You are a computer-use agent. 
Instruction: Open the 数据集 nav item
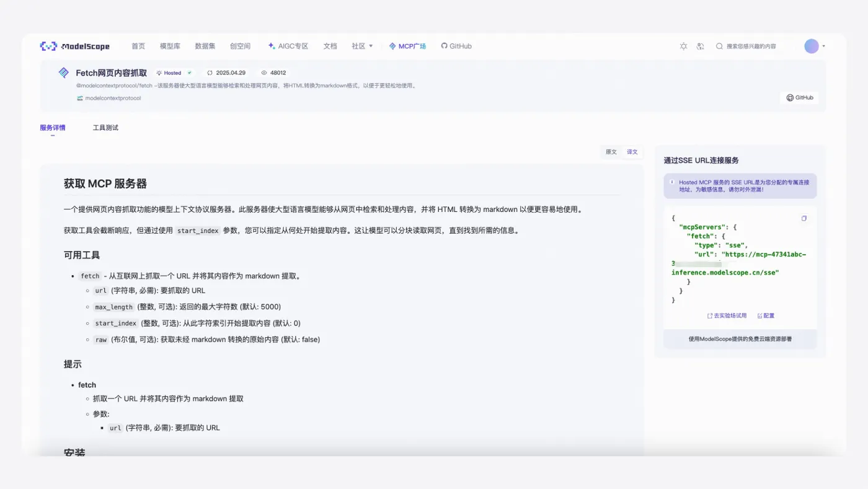point(205,46)
